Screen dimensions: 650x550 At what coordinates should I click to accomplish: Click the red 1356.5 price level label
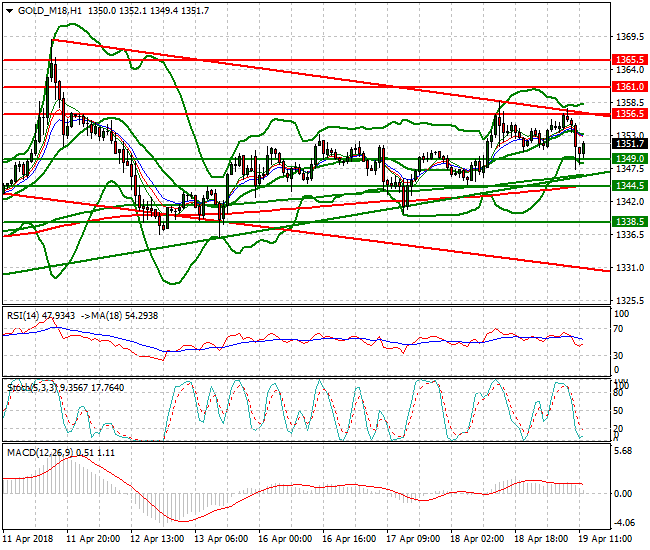click(x=630, y=114)
